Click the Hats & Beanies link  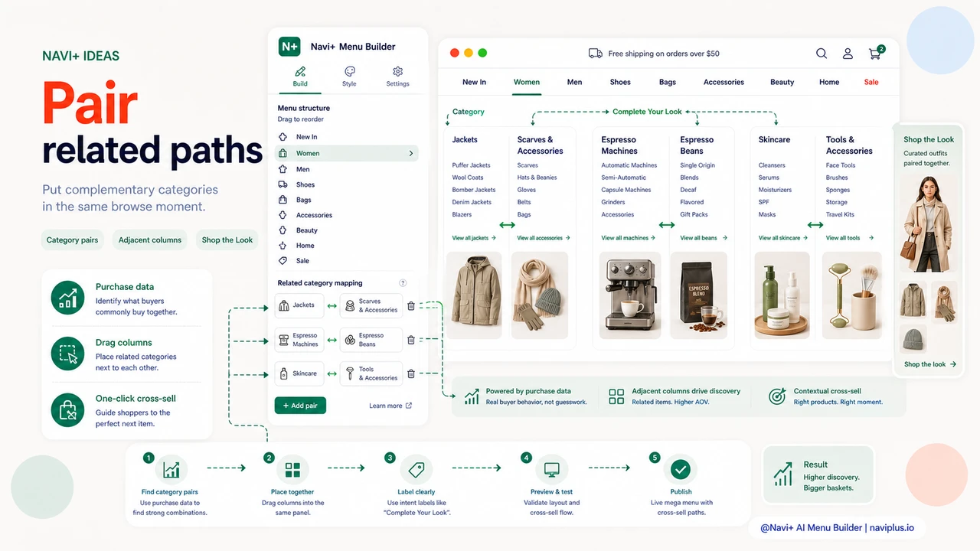click(537, 178)
